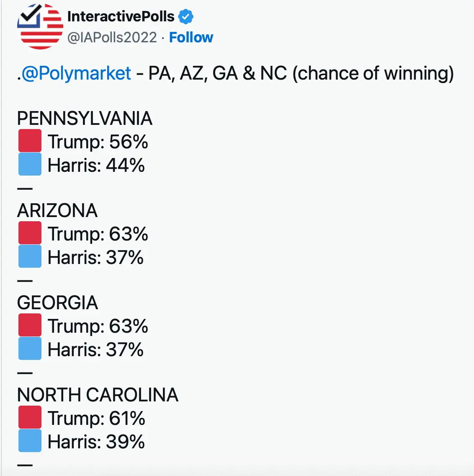
Task: Click the "Trump: 56%" line
Action: pos(98,142)
